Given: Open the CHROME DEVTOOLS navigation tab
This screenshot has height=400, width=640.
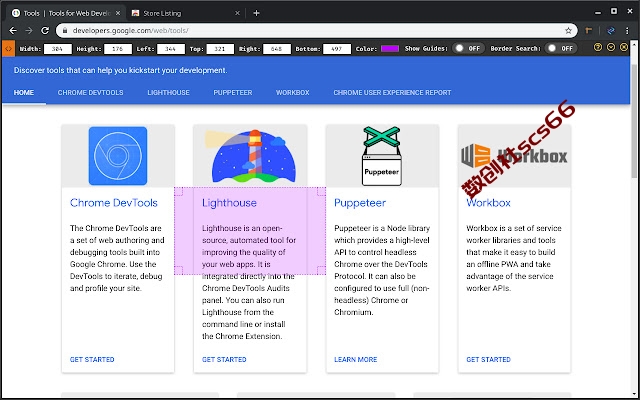Looking at the screenshot, I should 91,93.
